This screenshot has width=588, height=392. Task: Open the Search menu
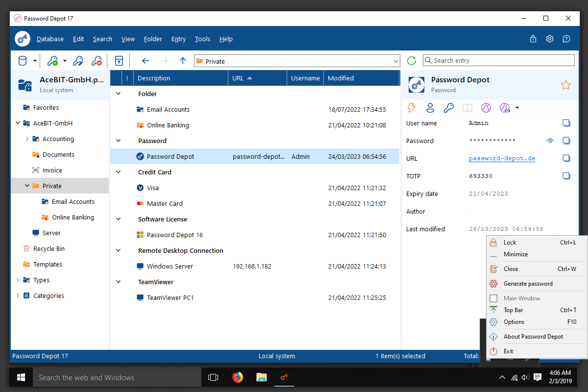pos(102,39)
